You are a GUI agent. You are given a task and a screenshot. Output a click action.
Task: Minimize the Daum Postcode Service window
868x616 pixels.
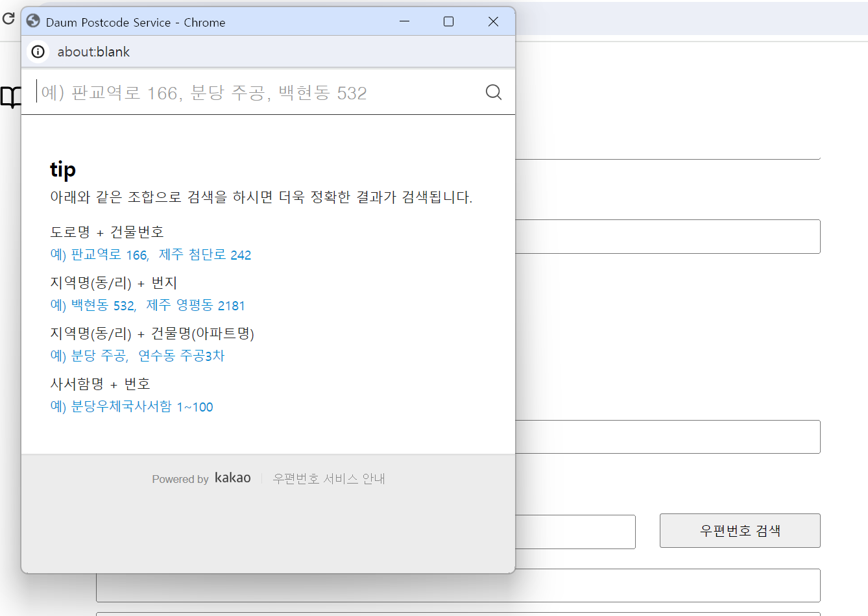[405, 21]
